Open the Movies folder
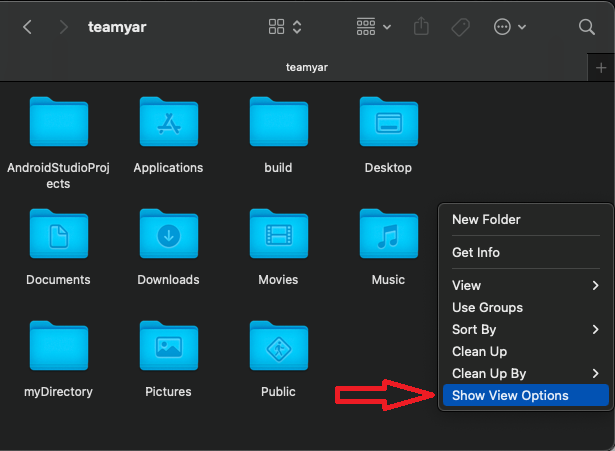The image size is (615, 451). pyautogui.click(x=278, y=234)
